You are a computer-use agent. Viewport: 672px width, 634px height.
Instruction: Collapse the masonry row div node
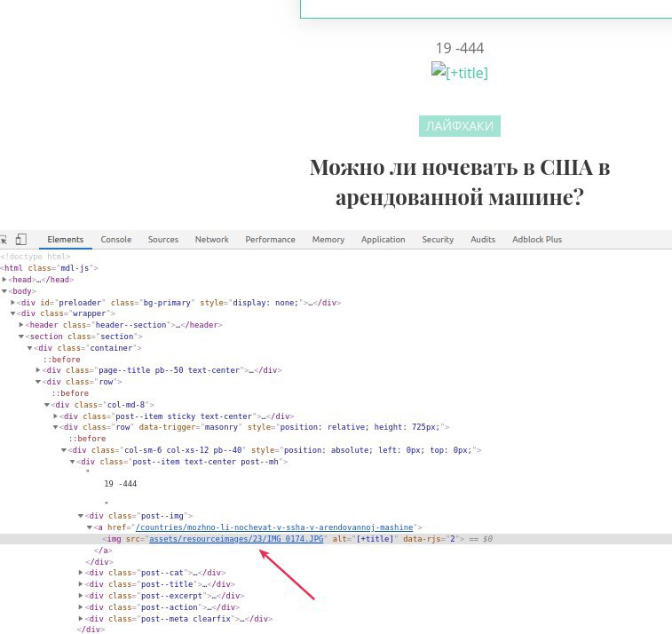[56, 427]
